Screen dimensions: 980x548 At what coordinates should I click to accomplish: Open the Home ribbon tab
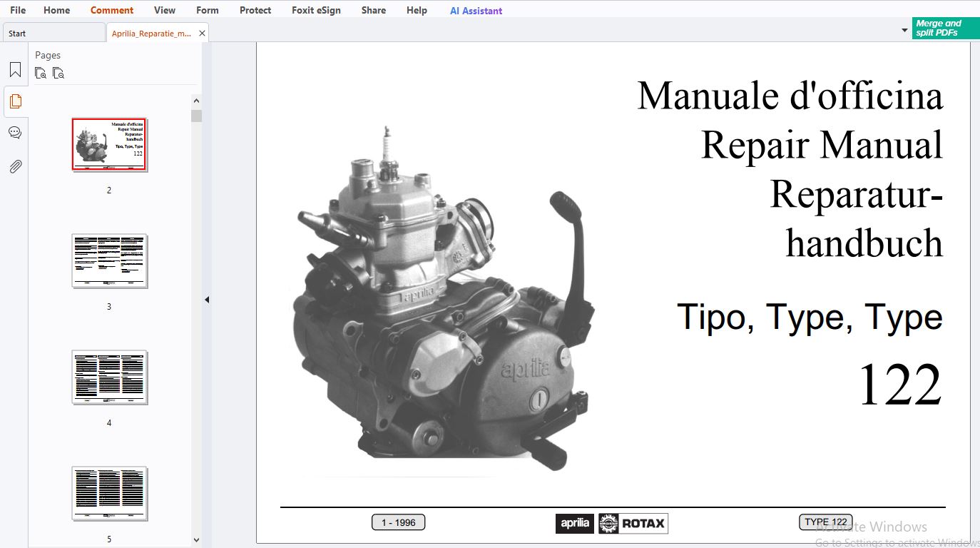(x=56, y=10)
